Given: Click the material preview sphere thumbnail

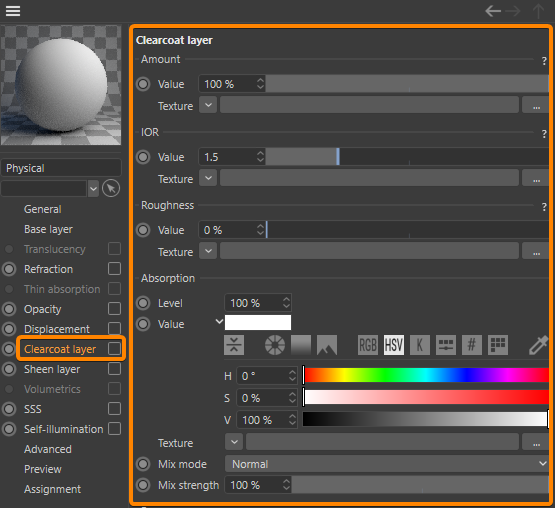Looking at the screenshot, I should (61, 85).
